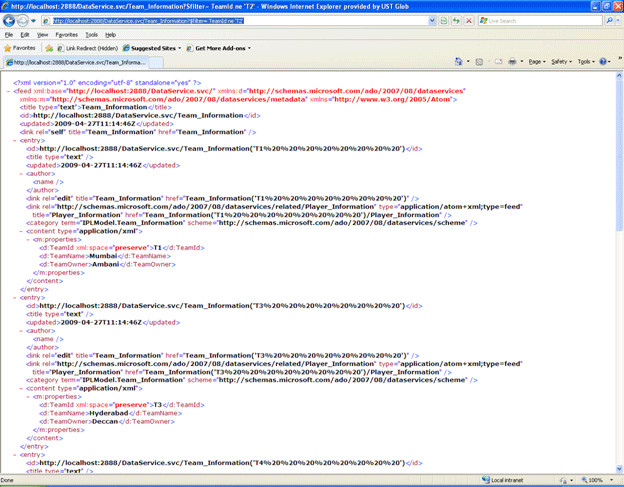Collapse the feed root element
Viewport: 624px width, 487px height.
coord(9,91)
